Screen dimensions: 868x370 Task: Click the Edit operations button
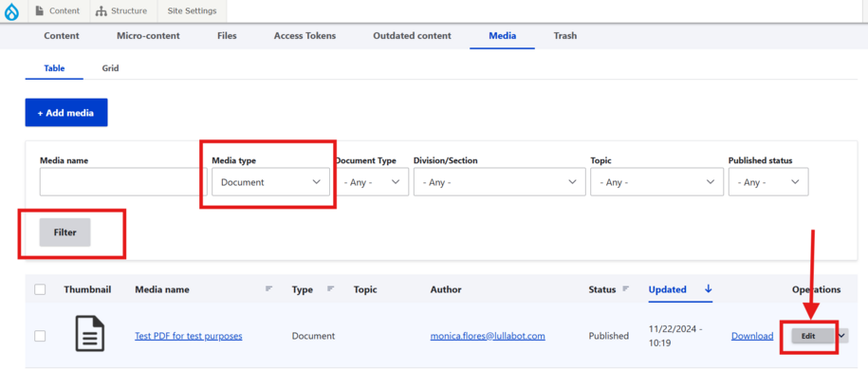pos(812,336)
